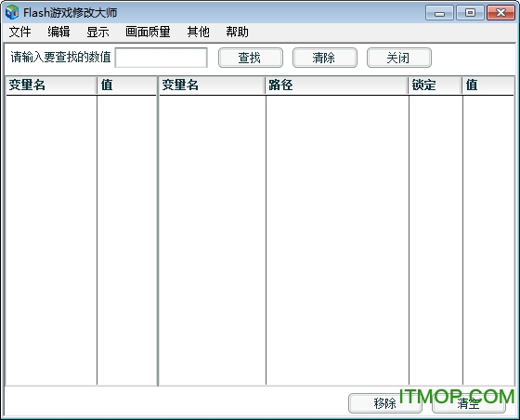The image size is (520, 420).
Task: Click the 清空 button
Action: tap(469, 403)
